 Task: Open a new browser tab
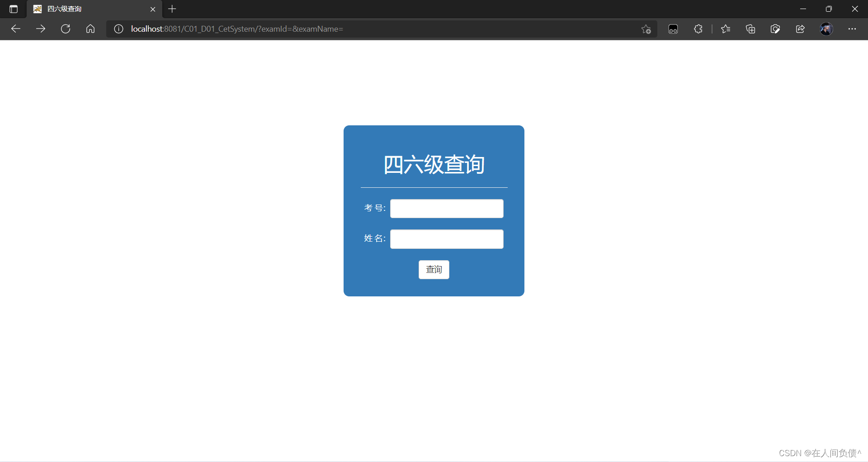point(172,9)
